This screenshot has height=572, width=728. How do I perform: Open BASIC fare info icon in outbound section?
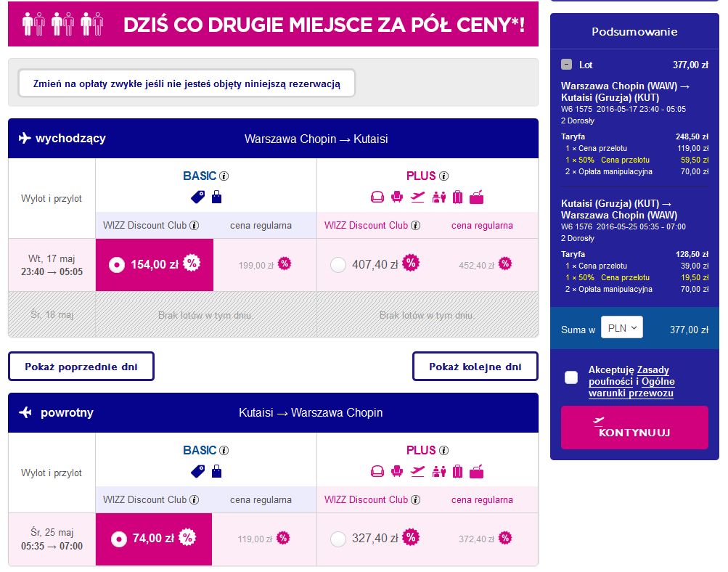pyautogui.click(x=224, y=176)
